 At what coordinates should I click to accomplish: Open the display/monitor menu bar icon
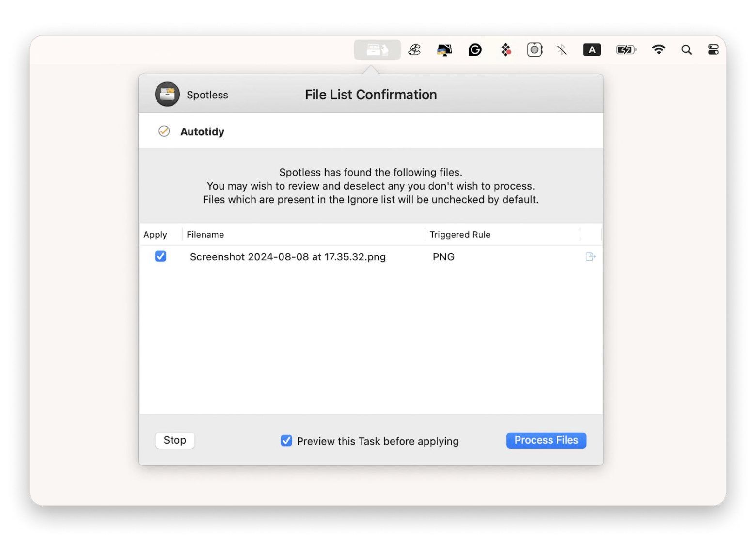(444, 50)
